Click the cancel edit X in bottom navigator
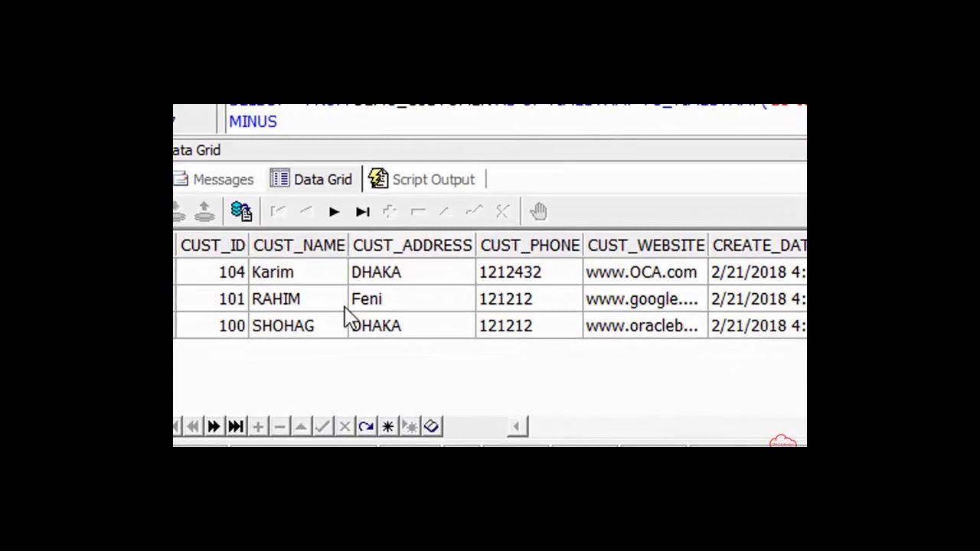 click(x=345, y=426)
